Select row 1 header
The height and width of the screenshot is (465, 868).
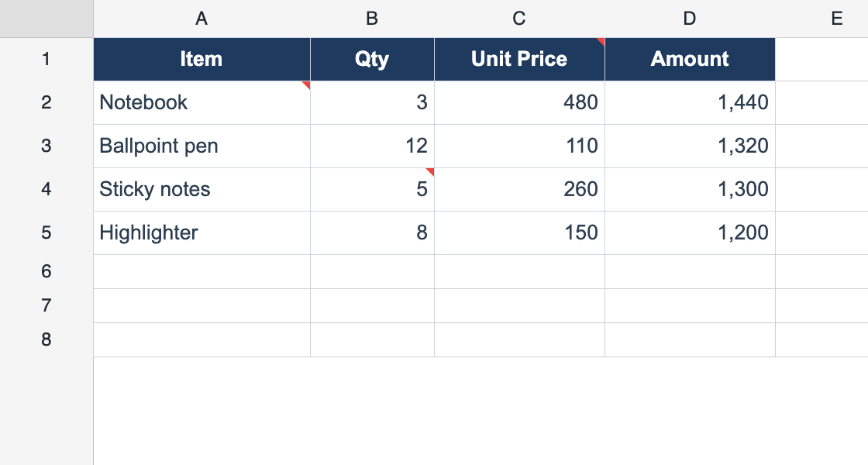[46, 59]
